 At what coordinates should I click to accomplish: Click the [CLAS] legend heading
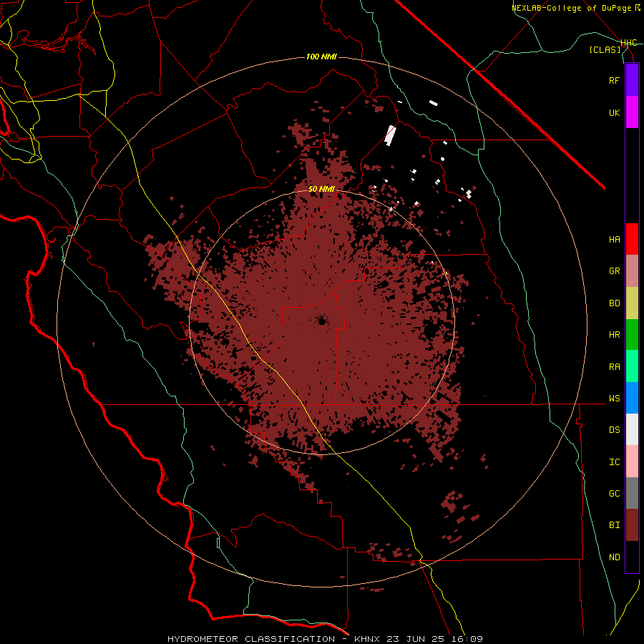click(x=605, y=49)
